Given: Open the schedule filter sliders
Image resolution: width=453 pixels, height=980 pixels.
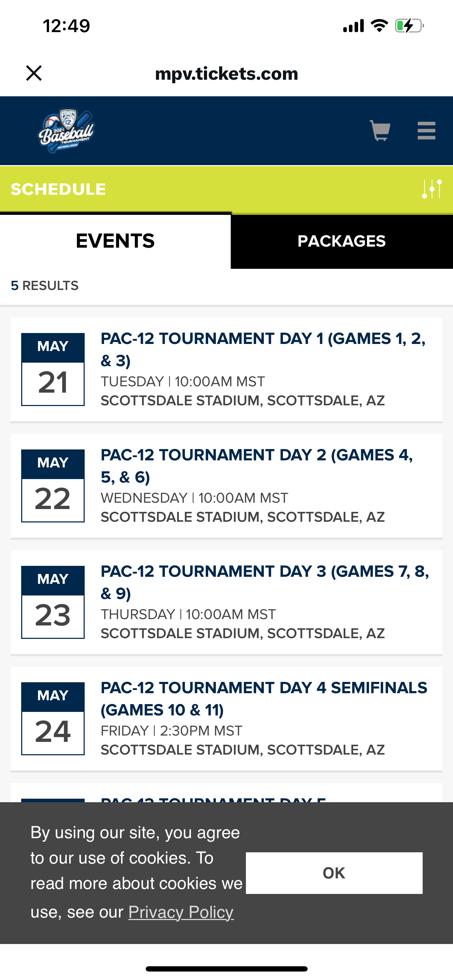Looking at the screenshot, I should pos(432,189).
